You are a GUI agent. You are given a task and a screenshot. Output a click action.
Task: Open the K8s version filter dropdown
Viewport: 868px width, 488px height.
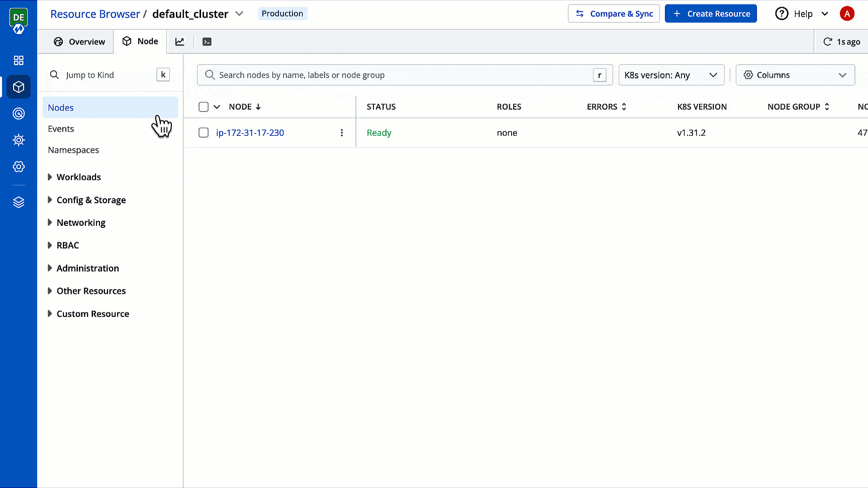[x=671, y=74]
